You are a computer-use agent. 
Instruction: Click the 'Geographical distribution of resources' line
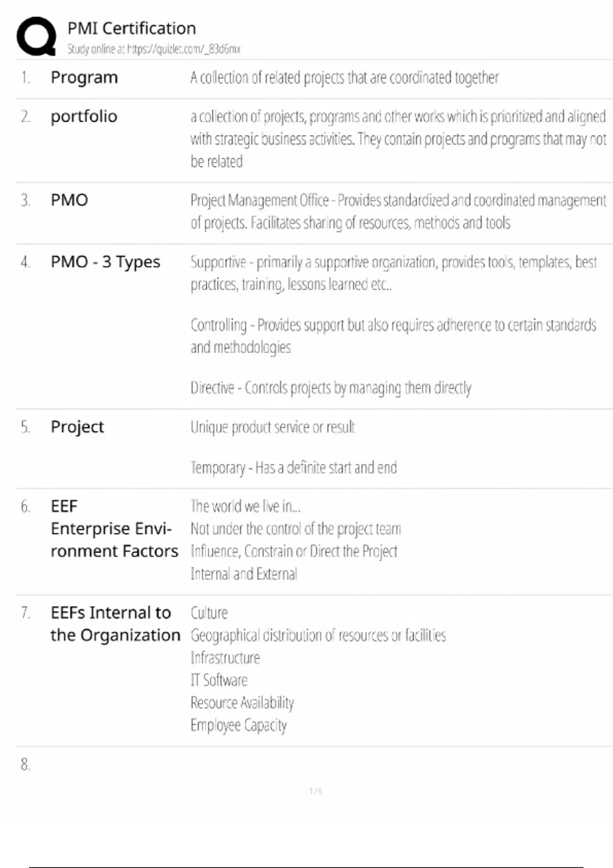[318, 635]
